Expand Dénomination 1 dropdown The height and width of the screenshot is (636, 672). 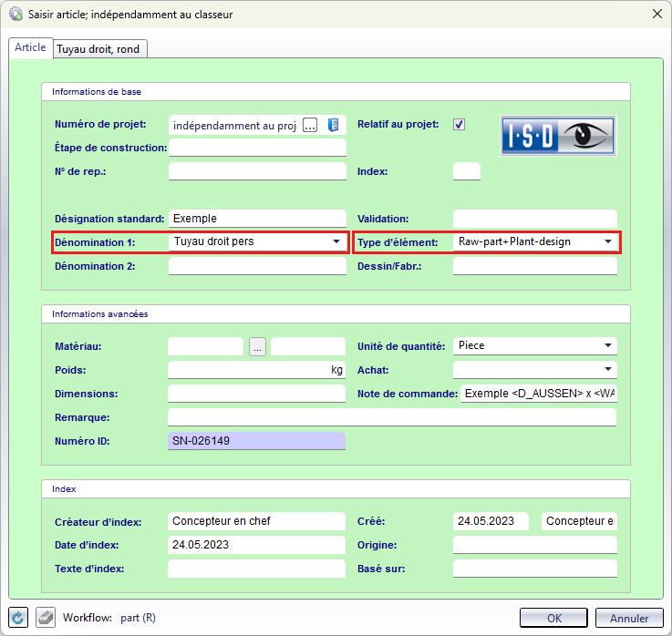(336, 241)
